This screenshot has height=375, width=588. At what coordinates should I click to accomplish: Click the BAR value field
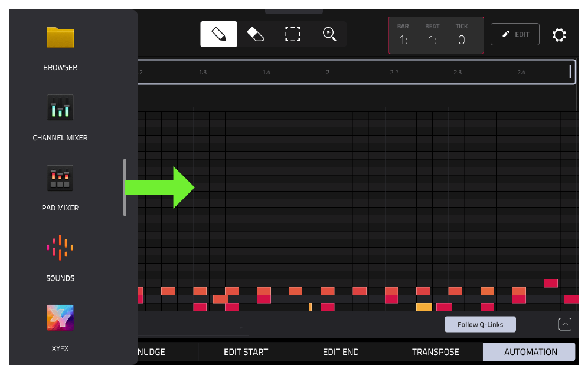(403, 40)
